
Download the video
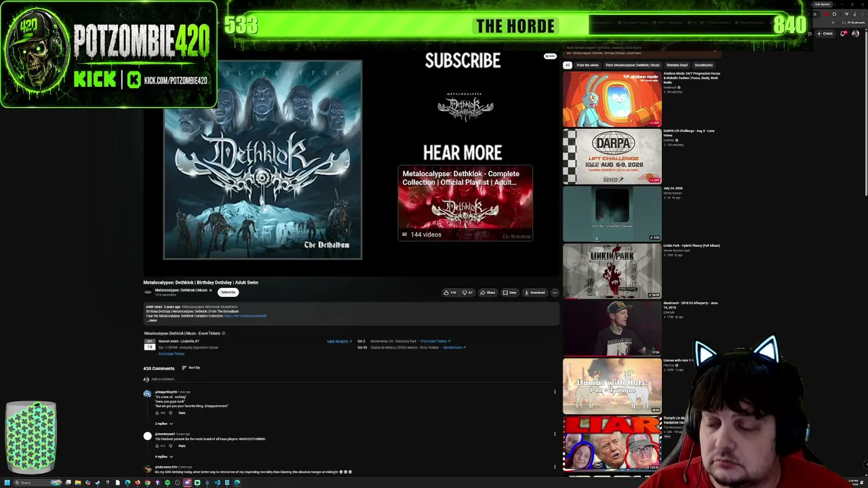(534, 293)
